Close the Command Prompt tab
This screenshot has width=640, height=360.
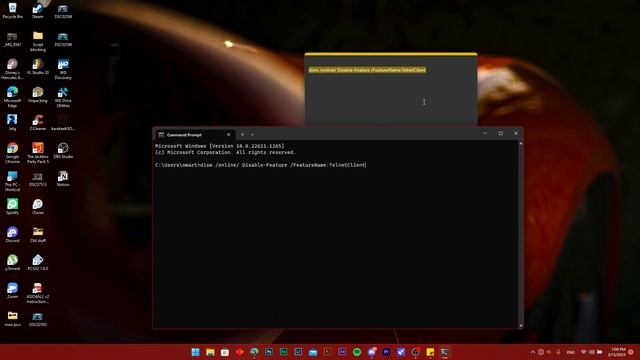tap(229, 134)
